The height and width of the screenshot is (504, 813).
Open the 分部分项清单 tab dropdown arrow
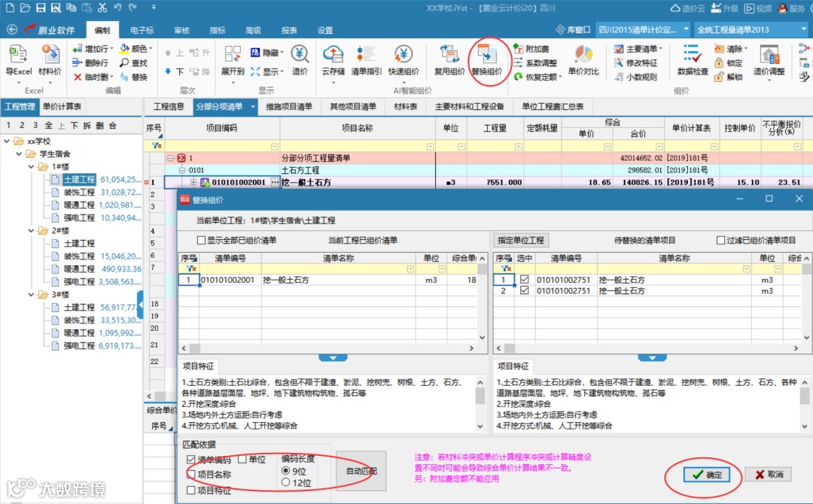[x=253, y=107]
